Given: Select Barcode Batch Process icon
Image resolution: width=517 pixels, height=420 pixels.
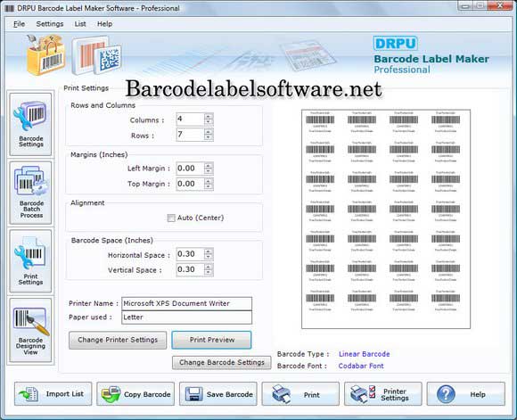Looking at the screenshot, I should pos(30,193).
